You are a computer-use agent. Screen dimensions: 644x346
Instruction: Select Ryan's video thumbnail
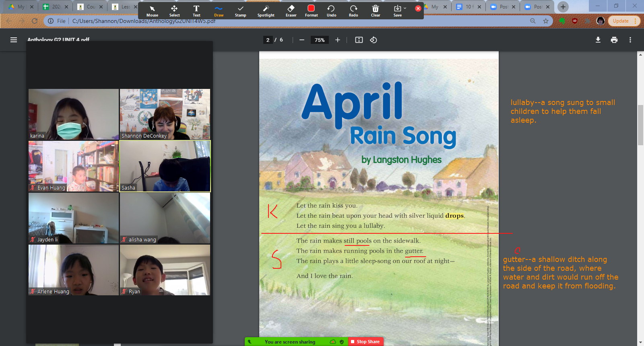(x=165, y=270)
